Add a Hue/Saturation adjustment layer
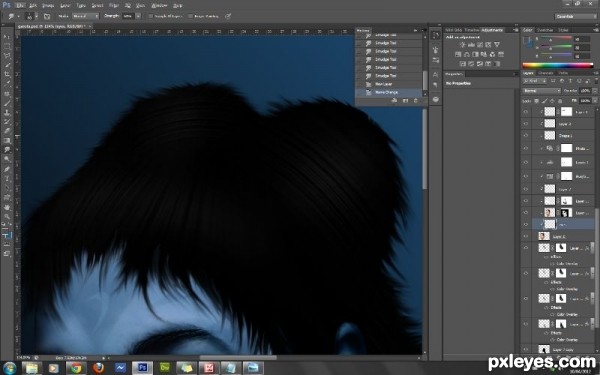 point(458,54)
